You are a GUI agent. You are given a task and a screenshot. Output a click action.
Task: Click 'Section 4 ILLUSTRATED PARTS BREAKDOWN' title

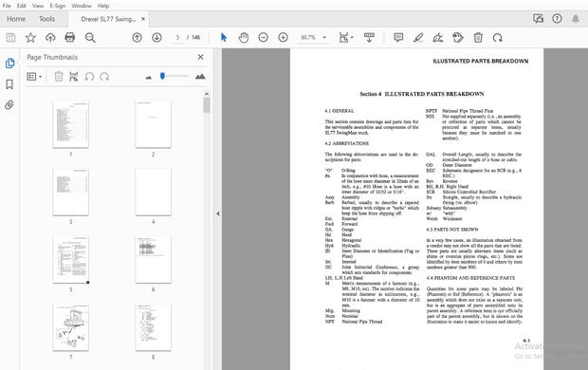pyautogui.click(x=422, y=94)
